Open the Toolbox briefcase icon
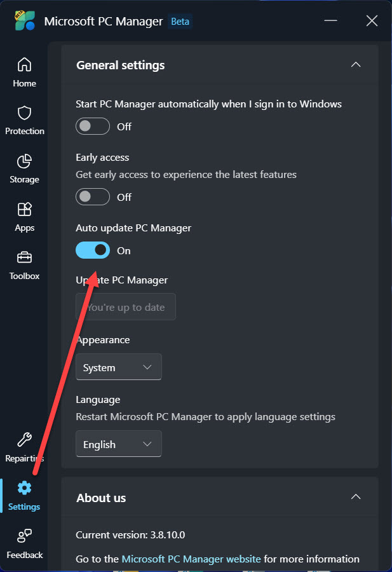The image size is (392, 572). point(24,258)
